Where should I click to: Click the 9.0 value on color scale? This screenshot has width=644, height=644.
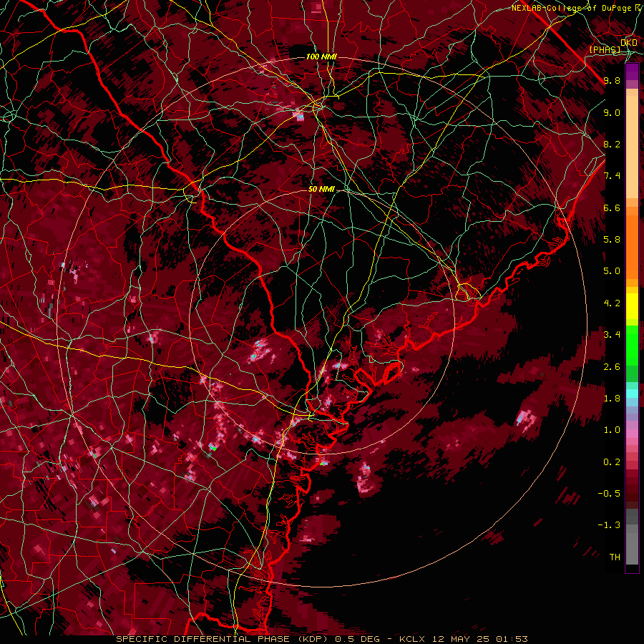(612, 112)
